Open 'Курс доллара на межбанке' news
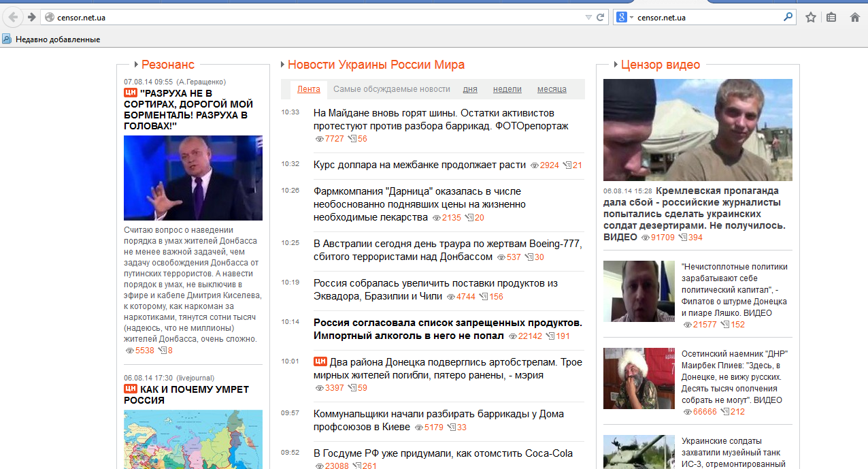Viewport: 868px width, 469px height. pos(420,165)
